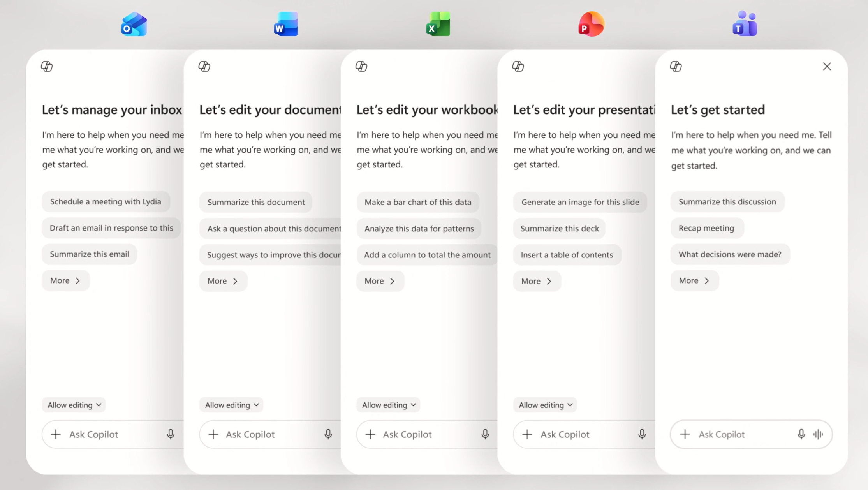Focus the Ask Copilot field in inbox panel
Viewport: 868px width, 490px height.
coord(113,434)
